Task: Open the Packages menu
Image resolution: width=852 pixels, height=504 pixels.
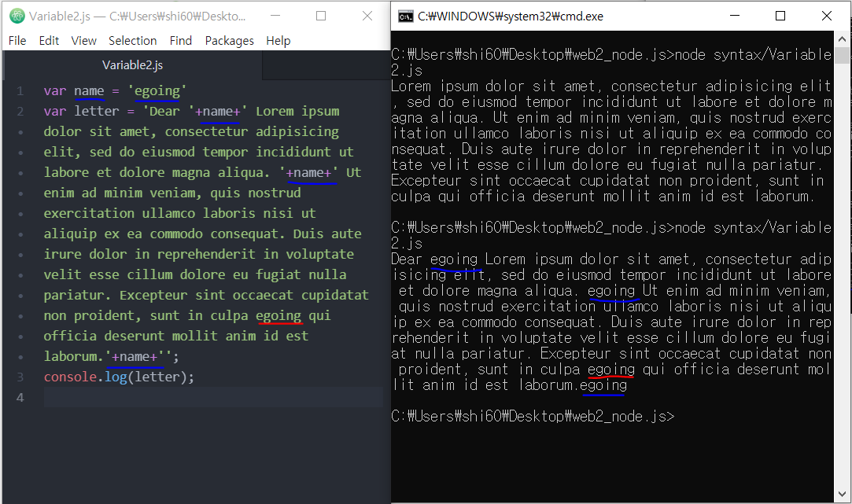Action: pos(229,41)
